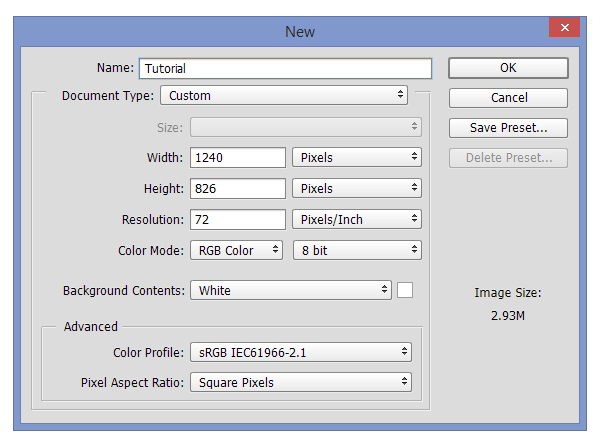
Task: Click the New dialog title bar
Action: click(x=299, y=31)
